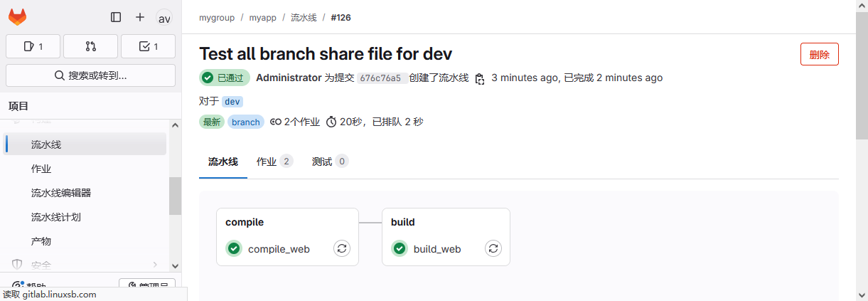868x301 pixels.
Task: Open the to-do list counter
Action: (148, 46)
